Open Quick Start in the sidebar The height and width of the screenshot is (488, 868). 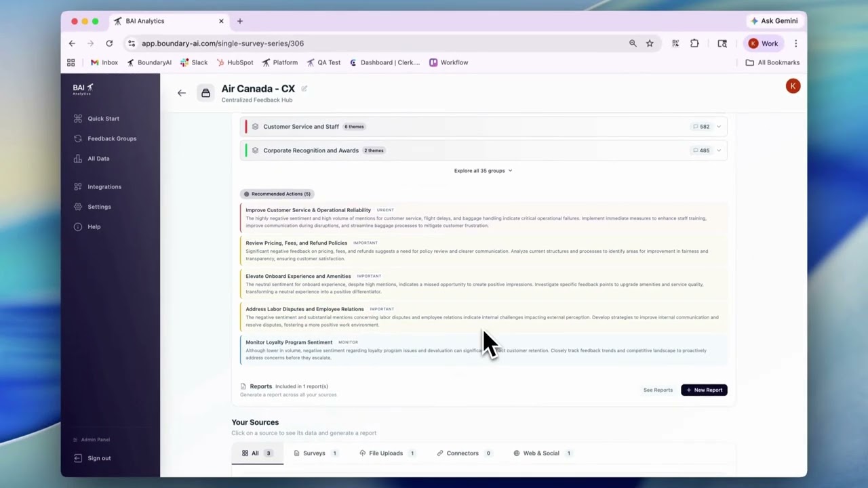[96, 119]
